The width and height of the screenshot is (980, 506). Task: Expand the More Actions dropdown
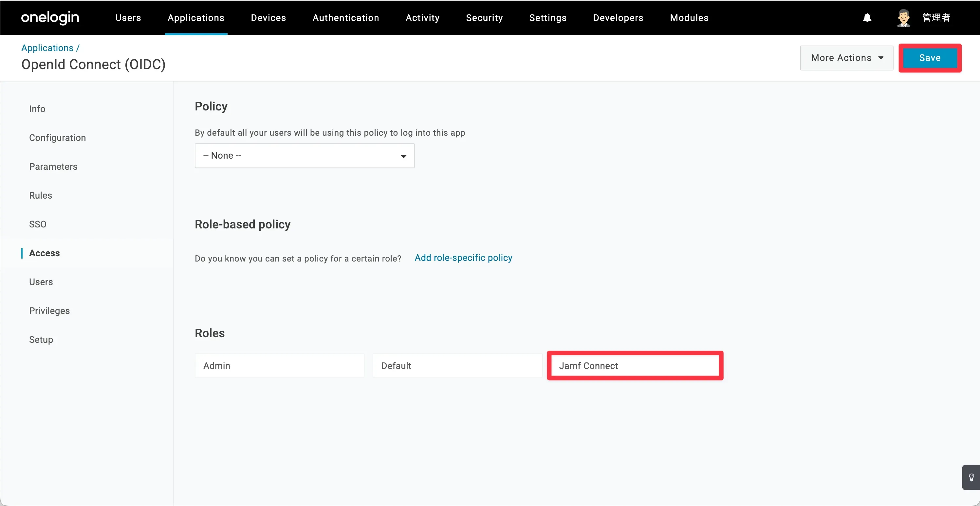tap(846, 58)
